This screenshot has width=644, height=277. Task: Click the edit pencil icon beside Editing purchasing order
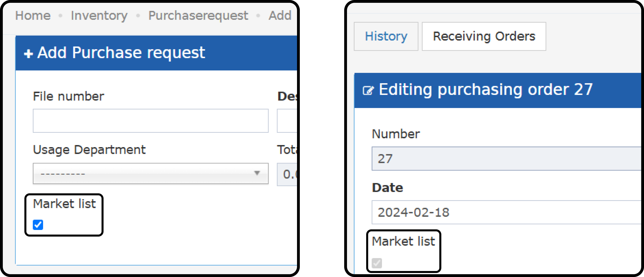tap(368, 90)
